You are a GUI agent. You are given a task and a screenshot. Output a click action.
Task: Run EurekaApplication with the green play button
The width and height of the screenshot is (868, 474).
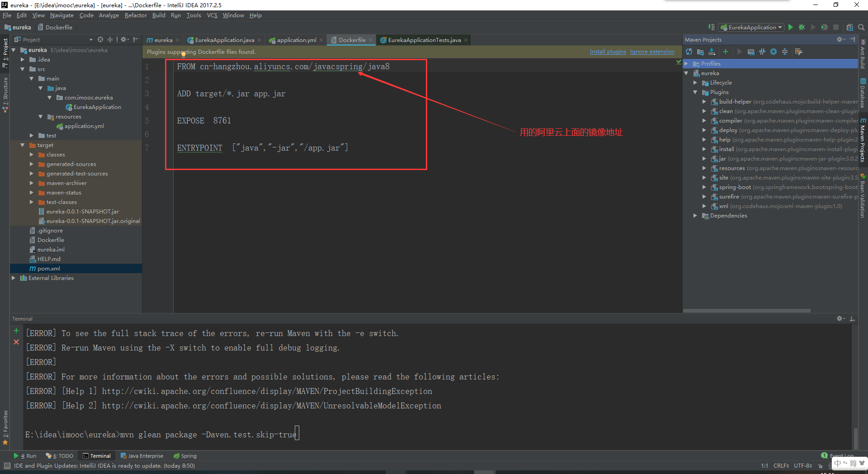pos(791,27)
